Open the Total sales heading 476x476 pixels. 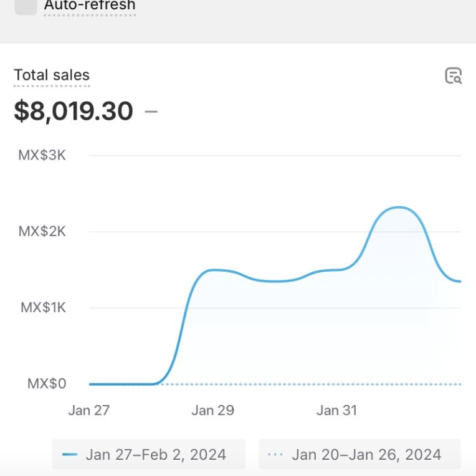click(x=52, y=75)
